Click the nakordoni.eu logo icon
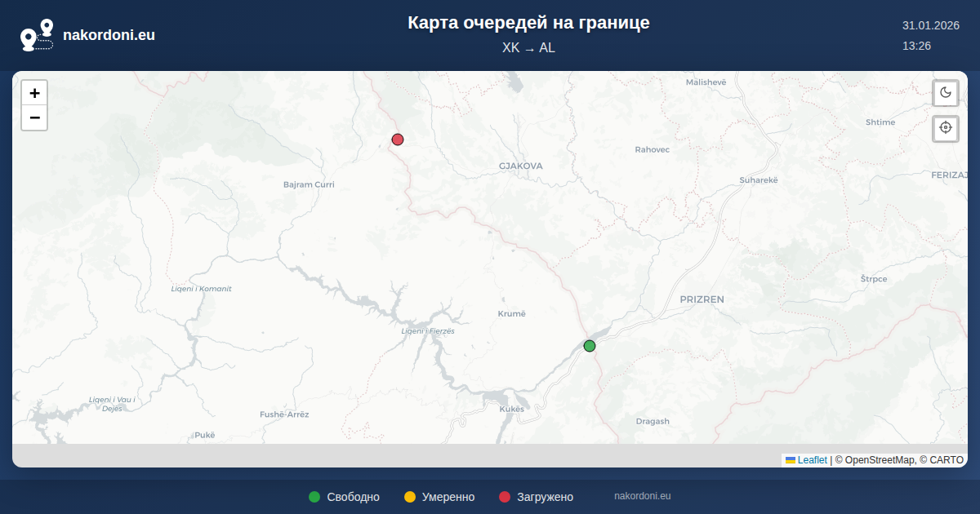Screen dimensions: 980x514 click(x=37, y=35)
